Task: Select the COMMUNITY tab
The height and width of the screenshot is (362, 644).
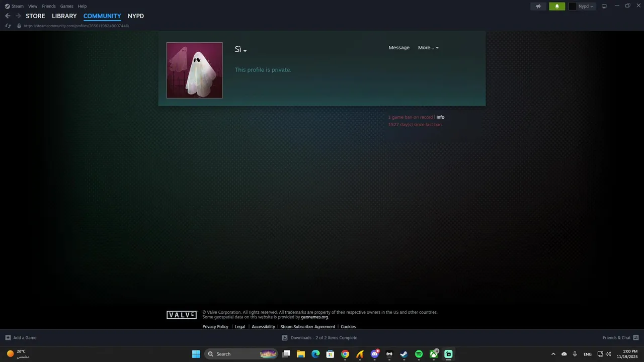Action: click(x=102, y=16)
